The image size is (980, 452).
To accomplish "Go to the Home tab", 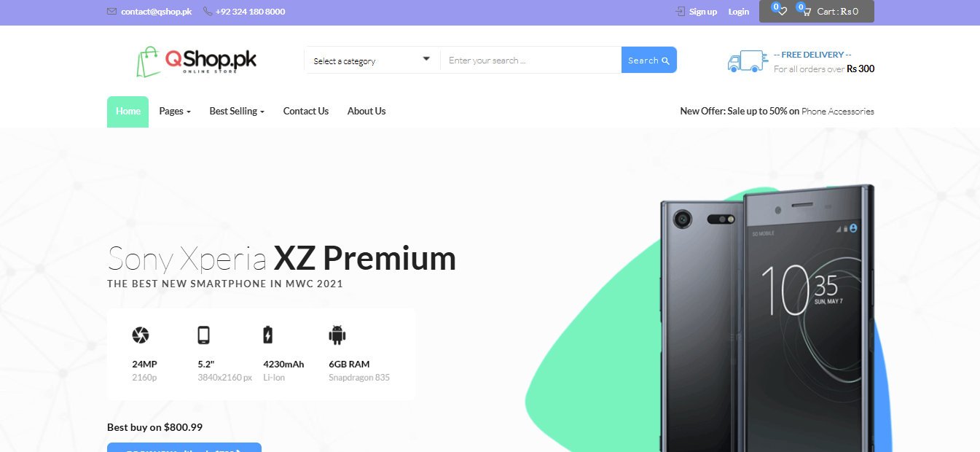I will click(x=128, y=112).
